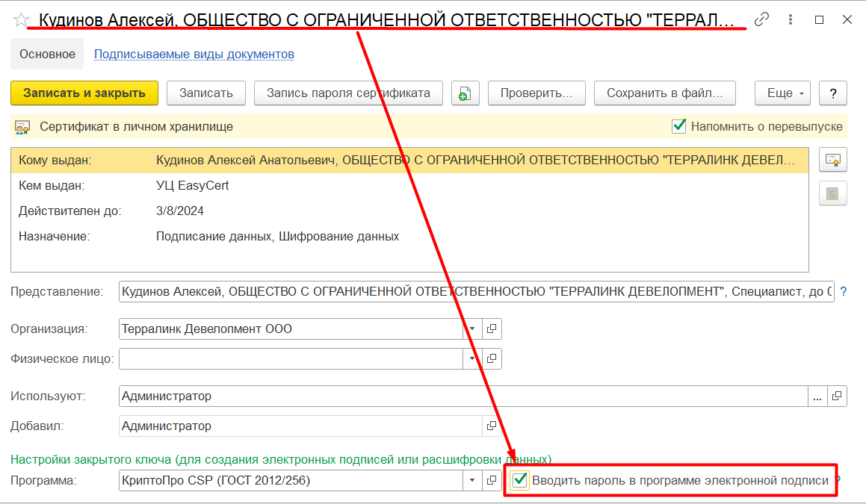Click the Записать button
Screen dimensions: 866x504
click(x=206, y=93)
